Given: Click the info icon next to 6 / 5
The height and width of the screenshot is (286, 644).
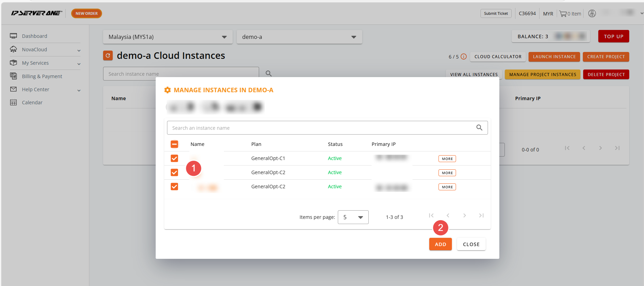Looking at the screenshot, I should [464, 57].
